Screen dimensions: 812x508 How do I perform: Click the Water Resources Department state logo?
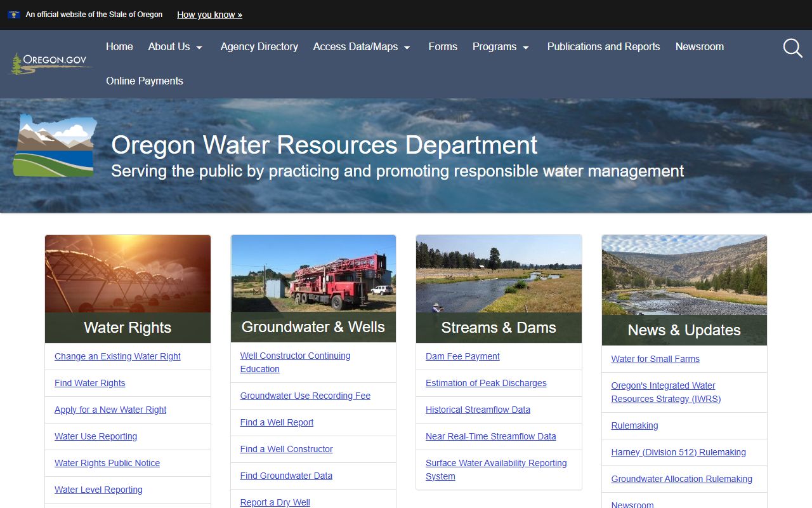55,145
